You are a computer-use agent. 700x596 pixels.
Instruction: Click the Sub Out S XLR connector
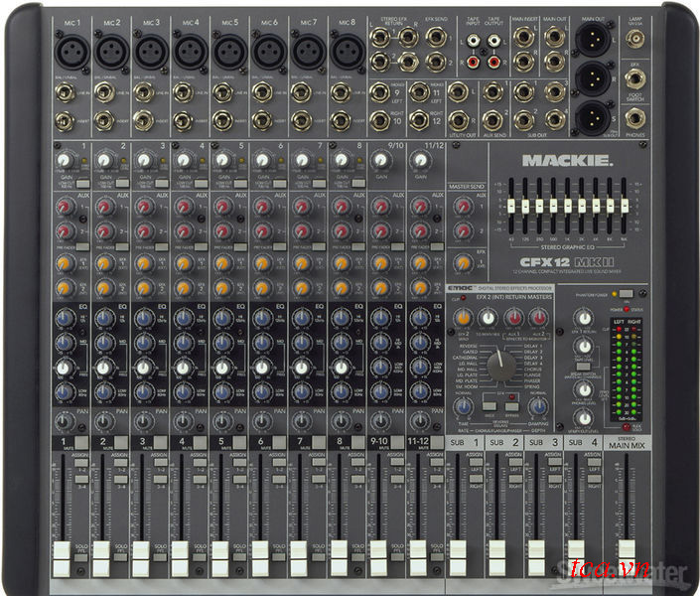click(593, 117)
